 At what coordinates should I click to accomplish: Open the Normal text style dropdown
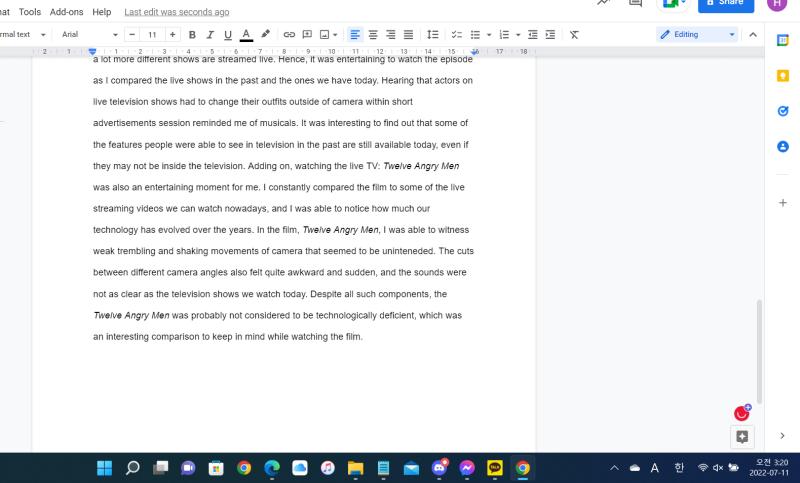point(23,35)
